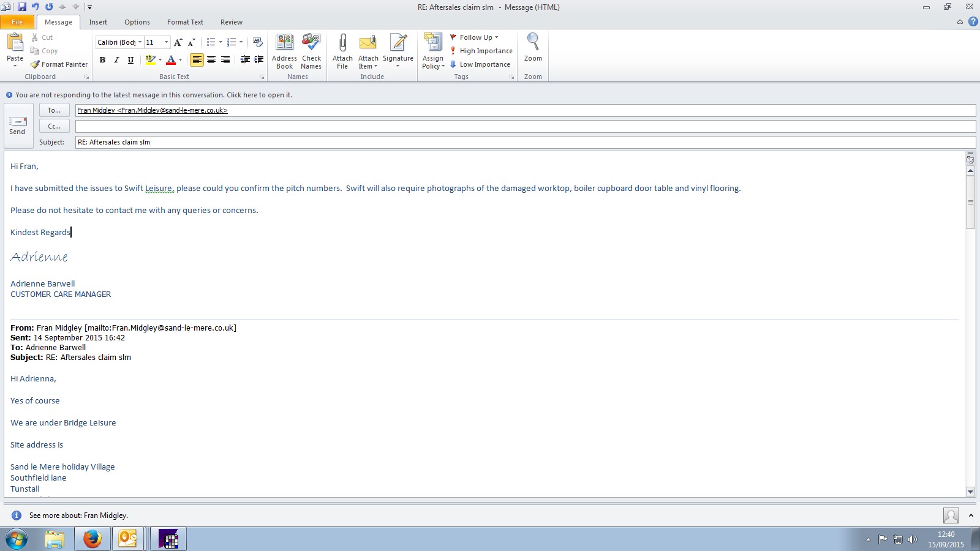Increase paragraph indent
Viewport: 980px width, 551px height.
coord(259,59)
